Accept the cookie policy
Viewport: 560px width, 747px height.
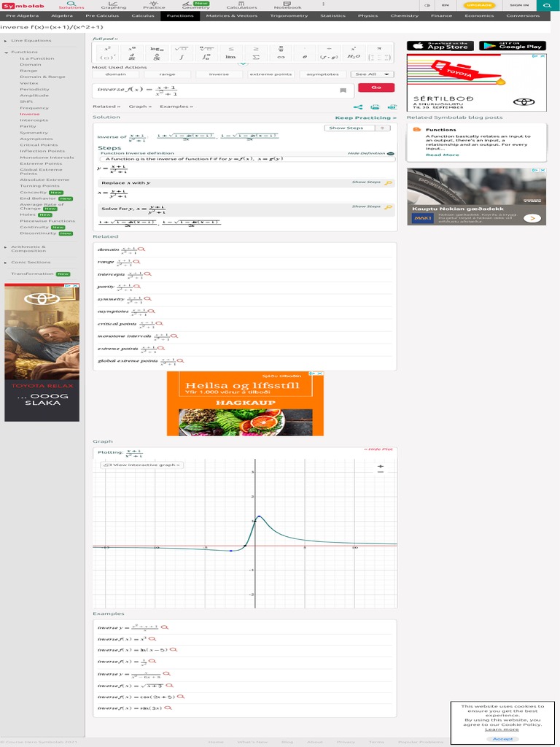tap(502, 739)
